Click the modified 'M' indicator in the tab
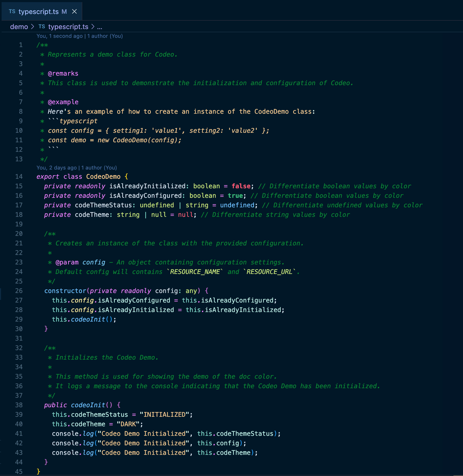The height and width of the screenshot is (476, 463). tap(64, 12)
